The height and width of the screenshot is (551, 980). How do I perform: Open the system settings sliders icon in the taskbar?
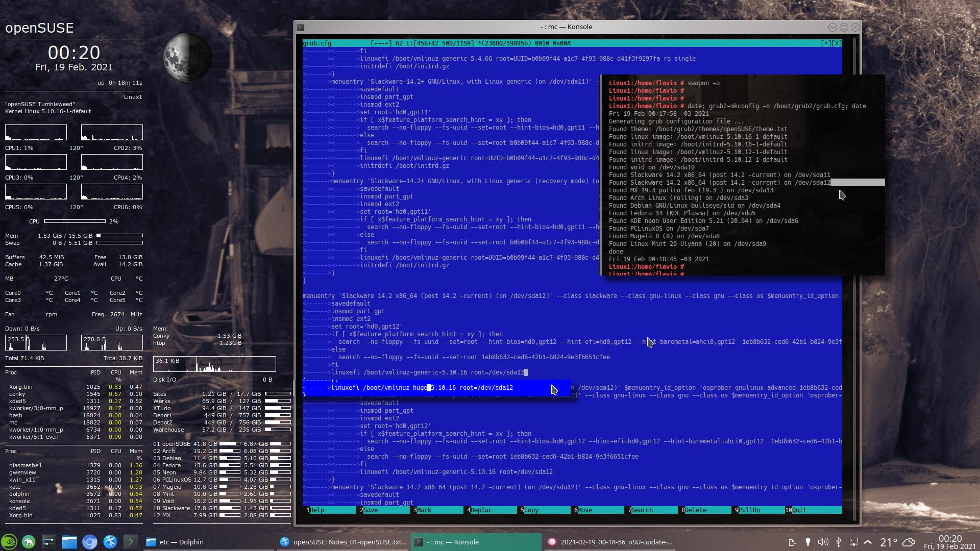[50, 542]
